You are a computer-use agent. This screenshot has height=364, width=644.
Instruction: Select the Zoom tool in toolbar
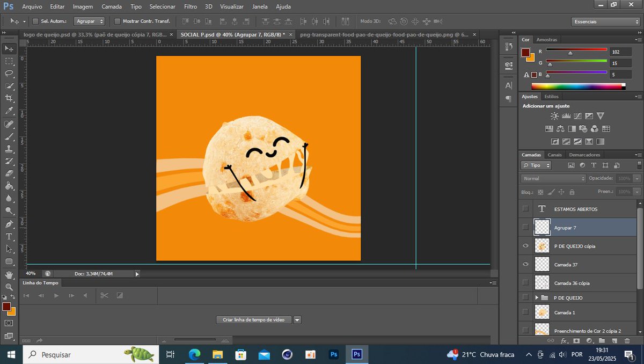coord(9,287)
